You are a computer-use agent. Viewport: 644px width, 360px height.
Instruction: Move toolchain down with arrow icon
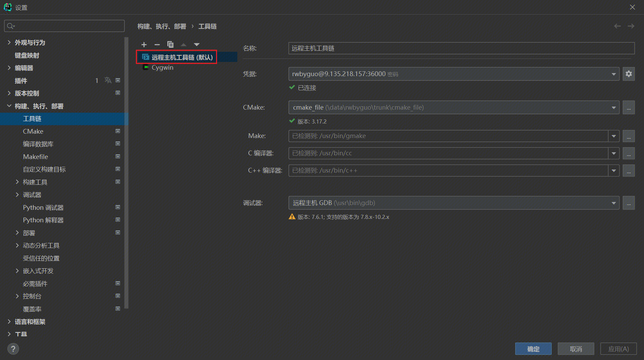click(x=197, y=45)
